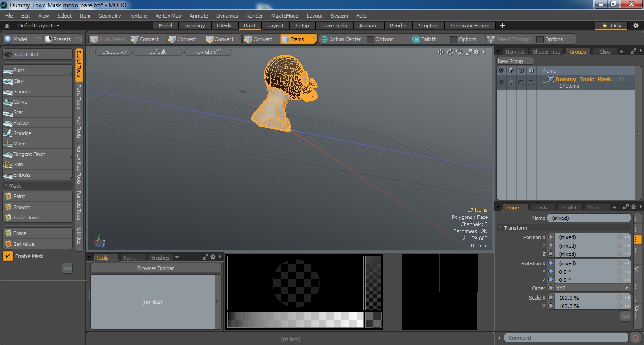Toggle the Enable Mask checkbox
The height and width of the screenshot is (345, 644).
pyautogui.click(x=8, y=256)
